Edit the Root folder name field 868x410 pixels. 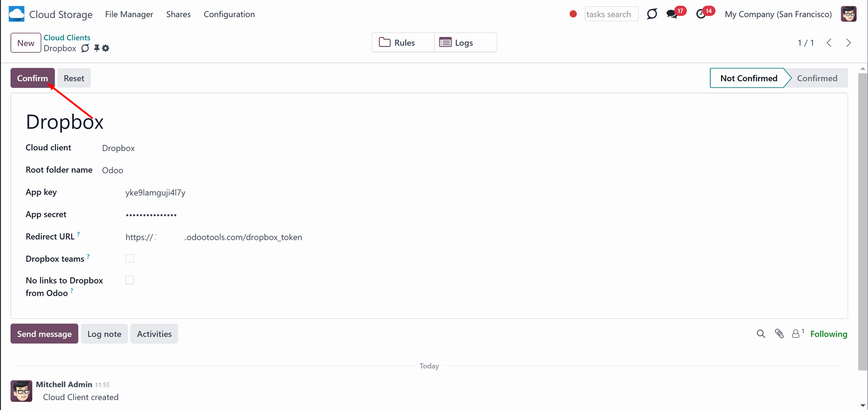[x=113, y=170]
